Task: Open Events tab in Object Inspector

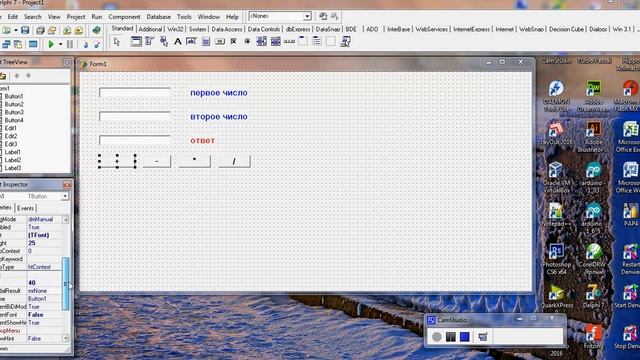Action: 25,208
